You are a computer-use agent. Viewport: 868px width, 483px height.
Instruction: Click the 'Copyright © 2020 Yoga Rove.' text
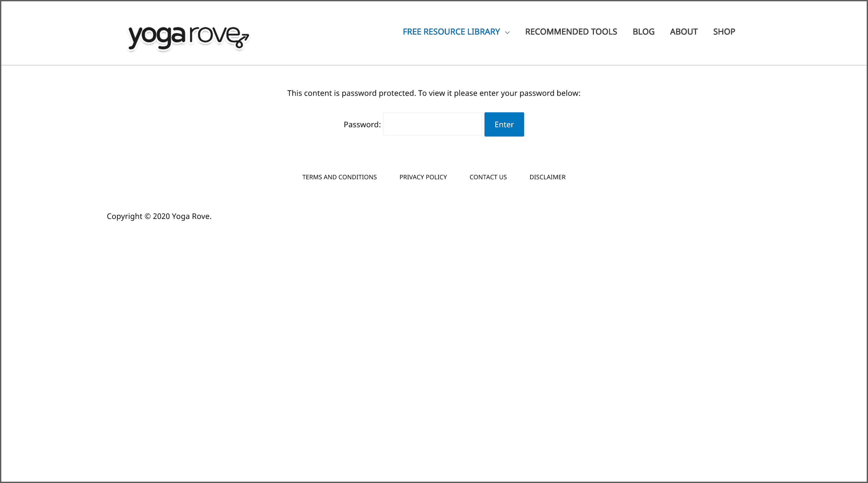(159, 216)
